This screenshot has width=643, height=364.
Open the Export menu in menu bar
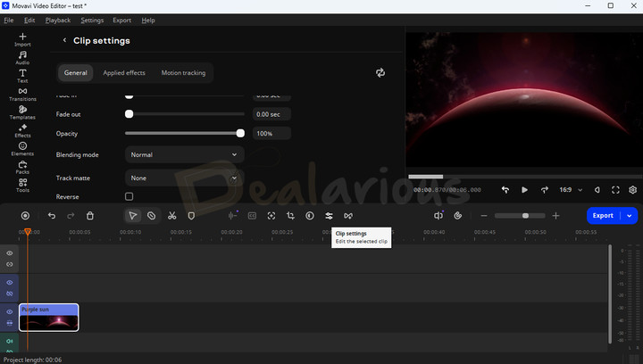(121, 20)
